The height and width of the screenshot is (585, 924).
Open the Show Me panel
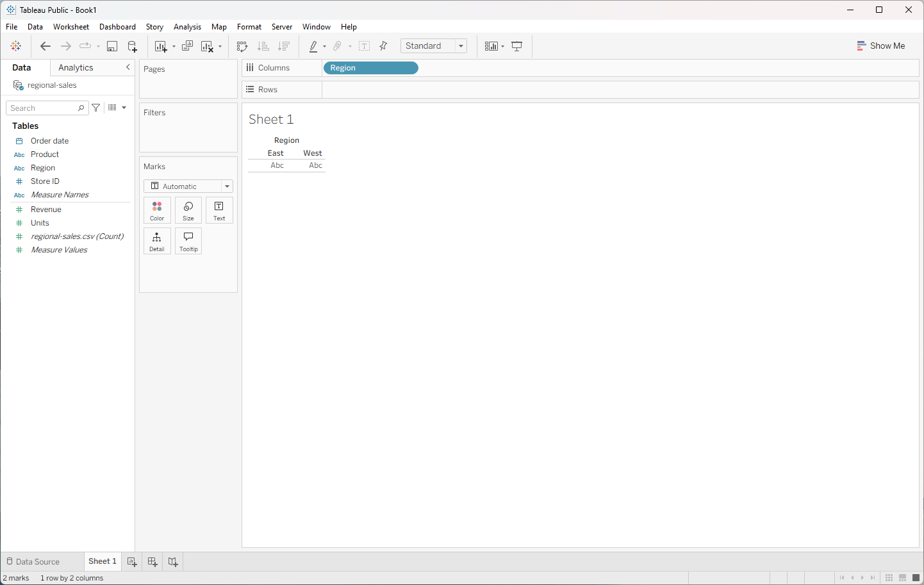pyautogui.click(x=881, y=46)
